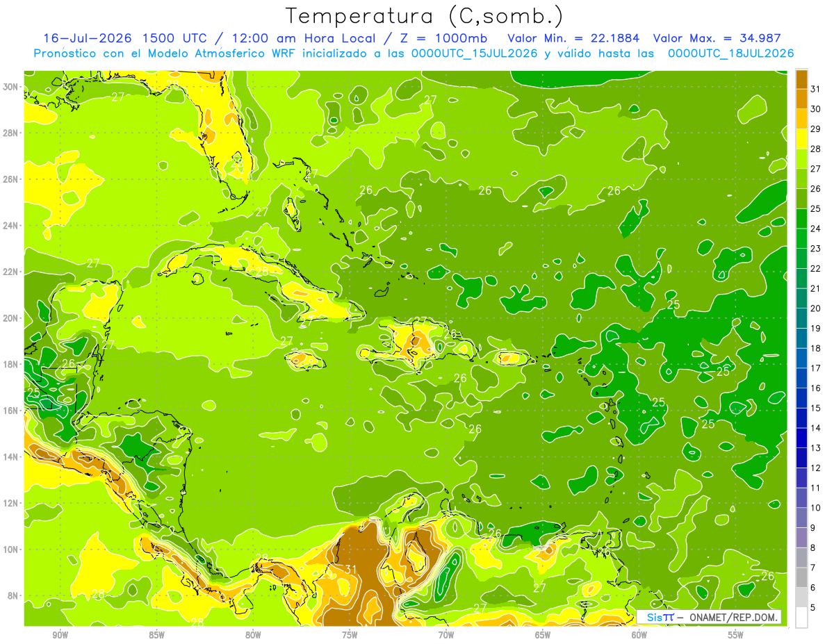Click the "17" label on the color scale
The height and width of the screenshot is (644, 834).
pos(816,368)
